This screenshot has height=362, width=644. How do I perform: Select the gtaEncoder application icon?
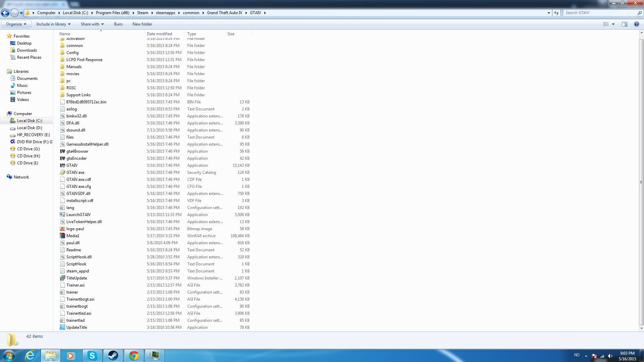click(x=62, y=158)
